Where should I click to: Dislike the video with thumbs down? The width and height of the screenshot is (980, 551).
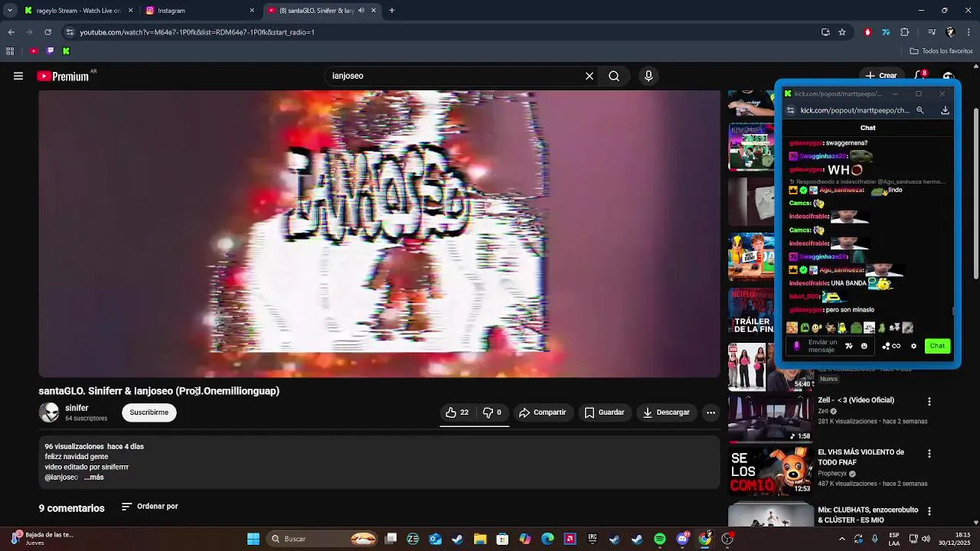492,412
